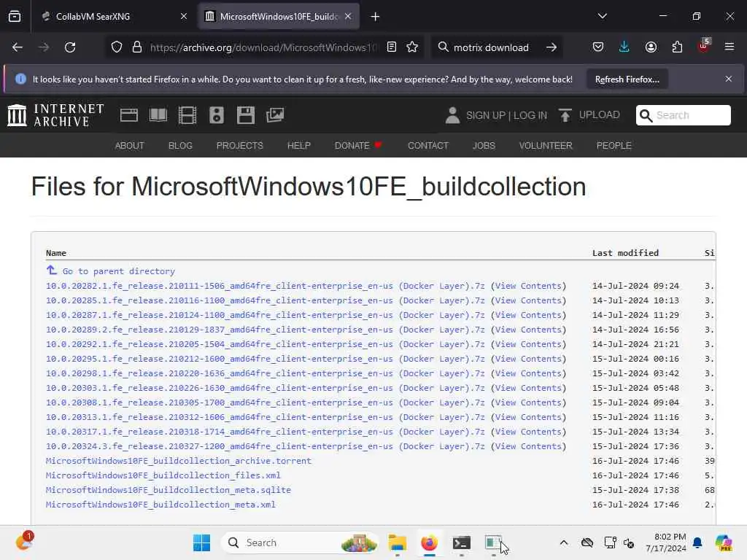
Task: Download the 10.0.20282.1 Docker Layer .7z
Action: click(x=265, y=286)
